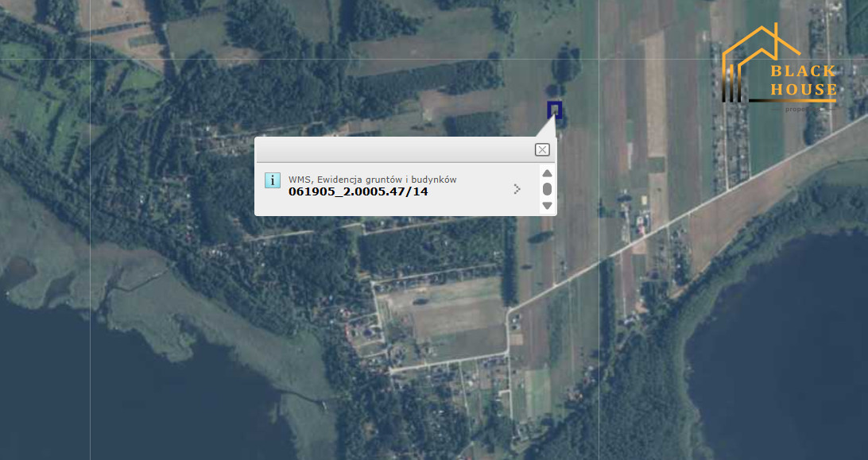The image size is (868, 460).
Task: Select the blue parcel marker on map
Action: (x=555, y=110)
